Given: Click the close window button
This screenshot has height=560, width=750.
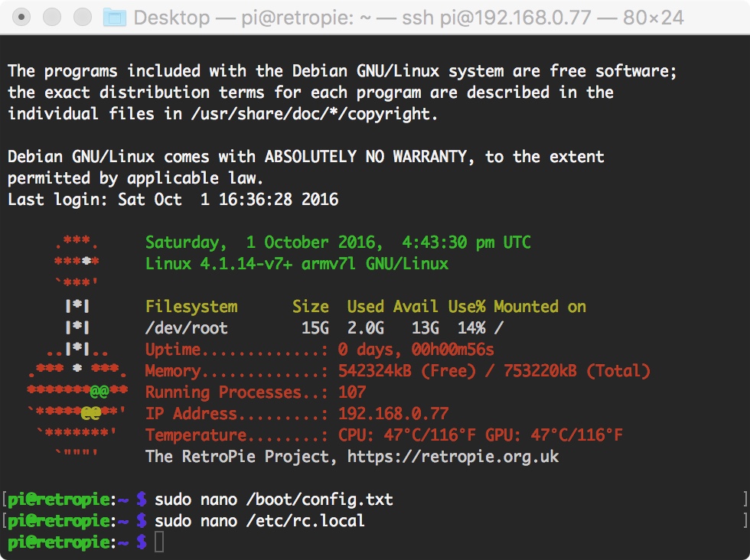Looking at the screenshot, I should click(x=21, y=18).
